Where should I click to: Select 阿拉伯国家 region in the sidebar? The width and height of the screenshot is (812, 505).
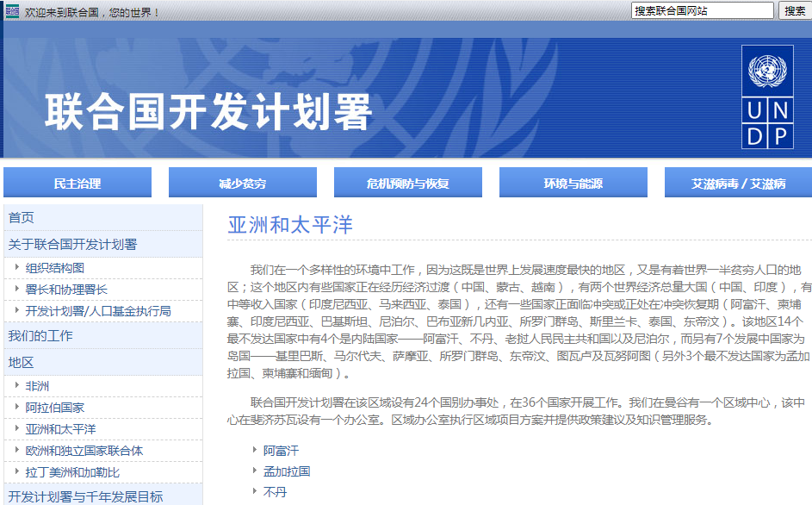click(55, 408)
